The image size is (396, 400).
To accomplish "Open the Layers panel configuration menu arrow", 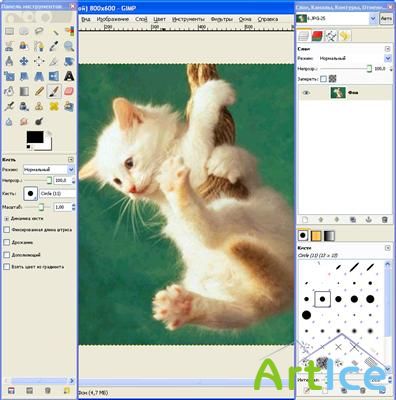I will (387, 49).
